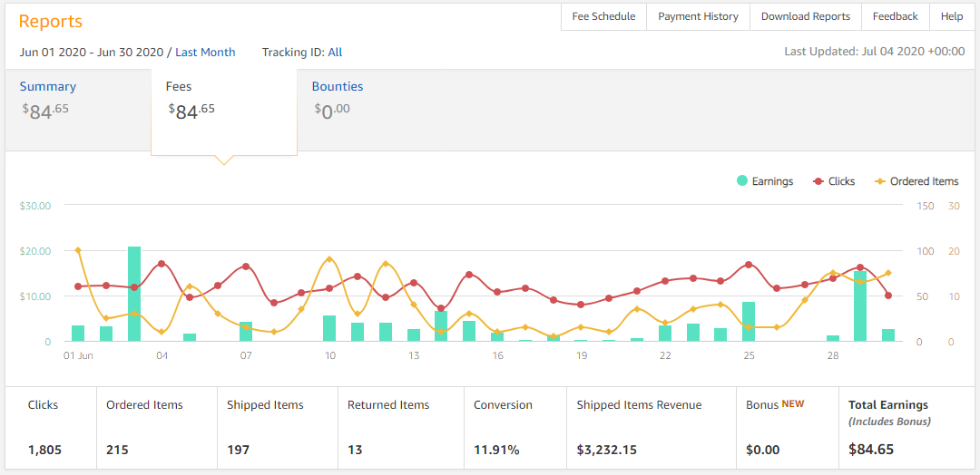Click the yellow Ordered Items legend diamond
Viewport: 980px width, 475px height.
click(x=879, y=181)
